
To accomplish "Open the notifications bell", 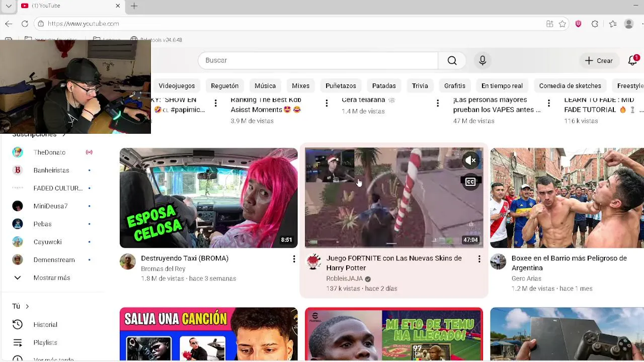I will 633,60.
